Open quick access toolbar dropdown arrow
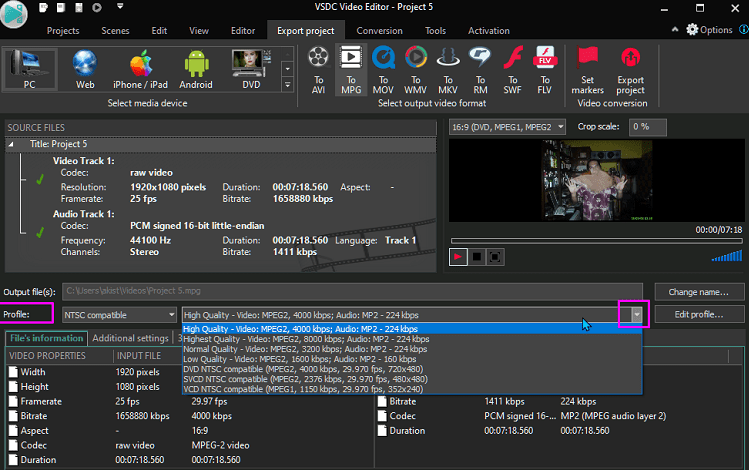Viewport: 749px width, 470px height. point(120,7)
